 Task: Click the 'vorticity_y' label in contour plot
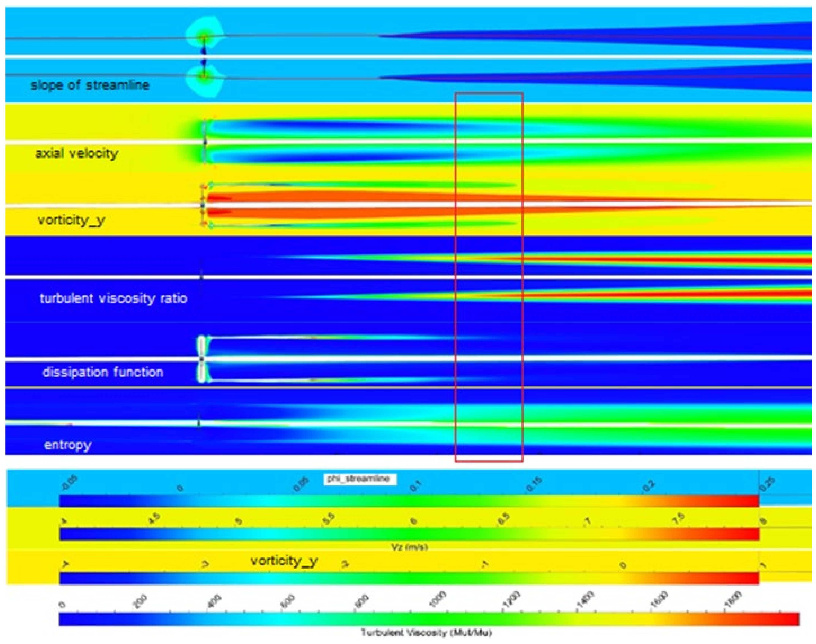(x=71, y=220)
